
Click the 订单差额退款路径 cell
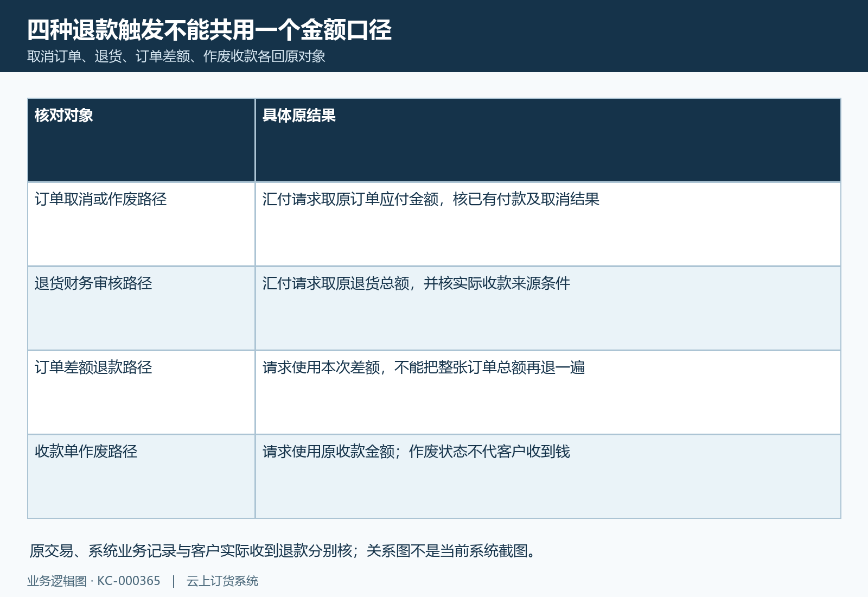coord(141,392)
